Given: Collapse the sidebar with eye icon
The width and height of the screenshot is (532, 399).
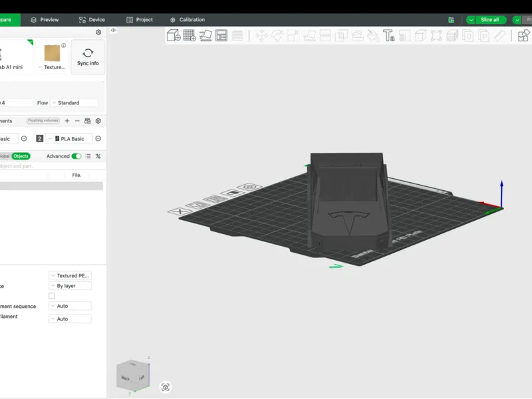Looking at the screenshot, I should (x=113, y=30).
